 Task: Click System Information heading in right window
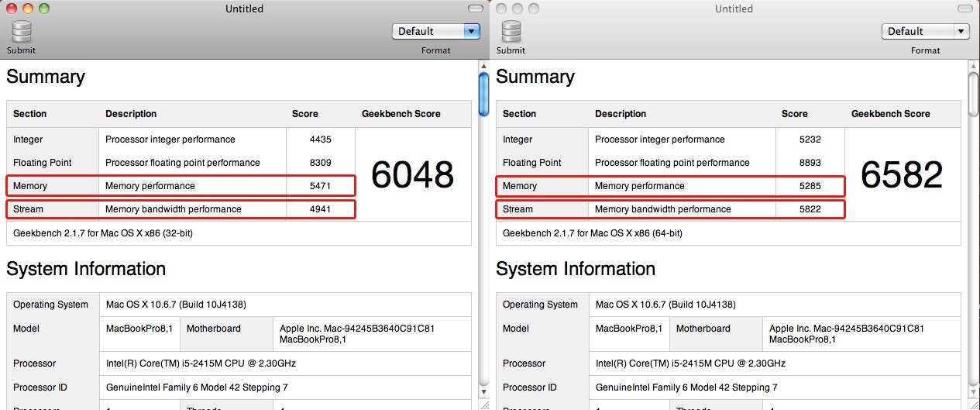[576, 269]
